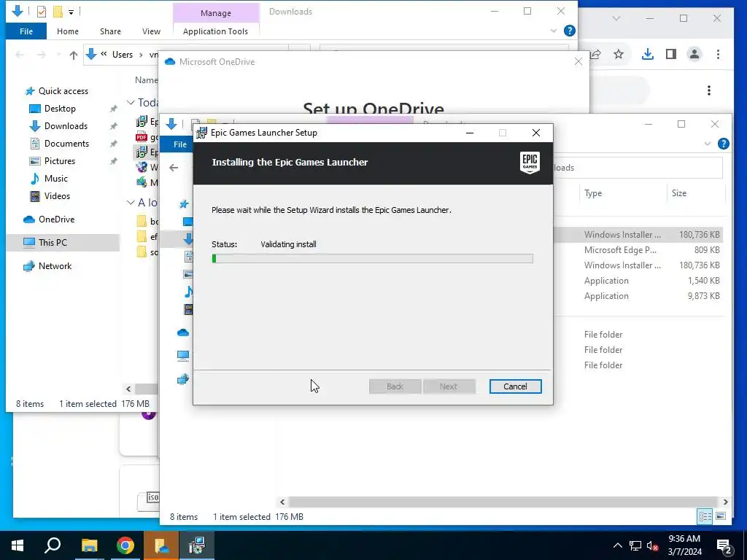This screenshot has width=747, height=560.
Task: Click Properties icon in quick access toolbar
Action: click(42, 11)
